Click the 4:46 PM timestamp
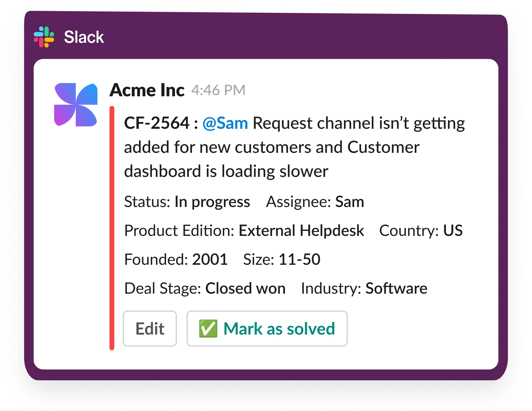This screenshot has width=532, height=411. coord(218,90)
